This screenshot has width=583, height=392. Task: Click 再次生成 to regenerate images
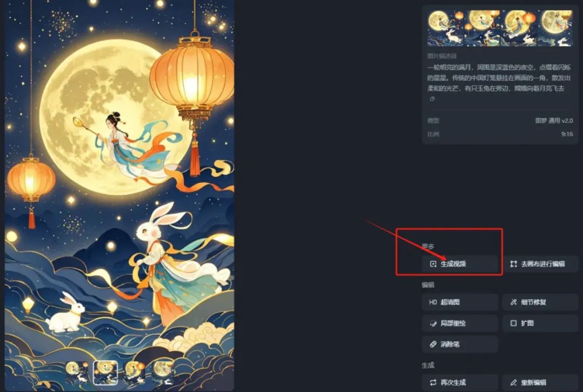pyautogui.click(x=459, y=382)
